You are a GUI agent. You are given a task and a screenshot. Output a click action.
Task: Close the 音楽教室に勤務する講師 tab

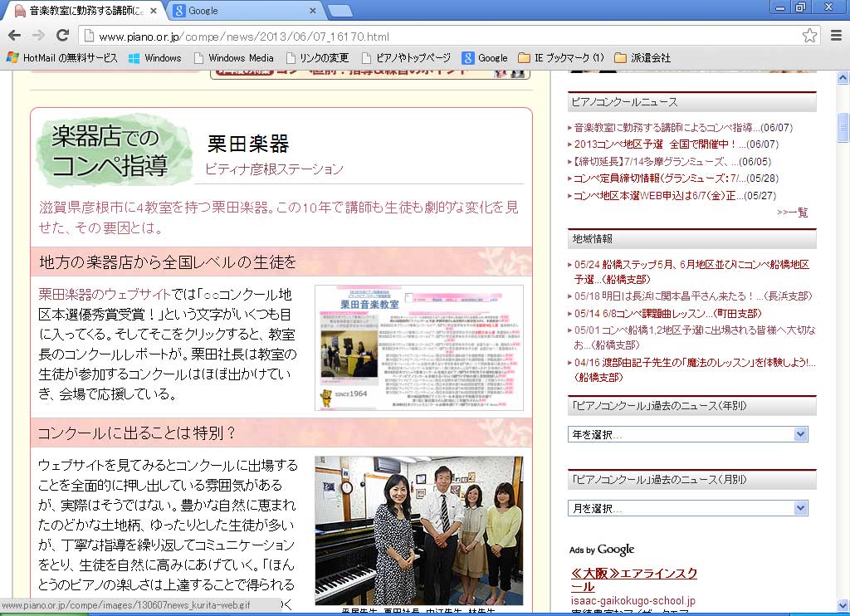point(154,11)
